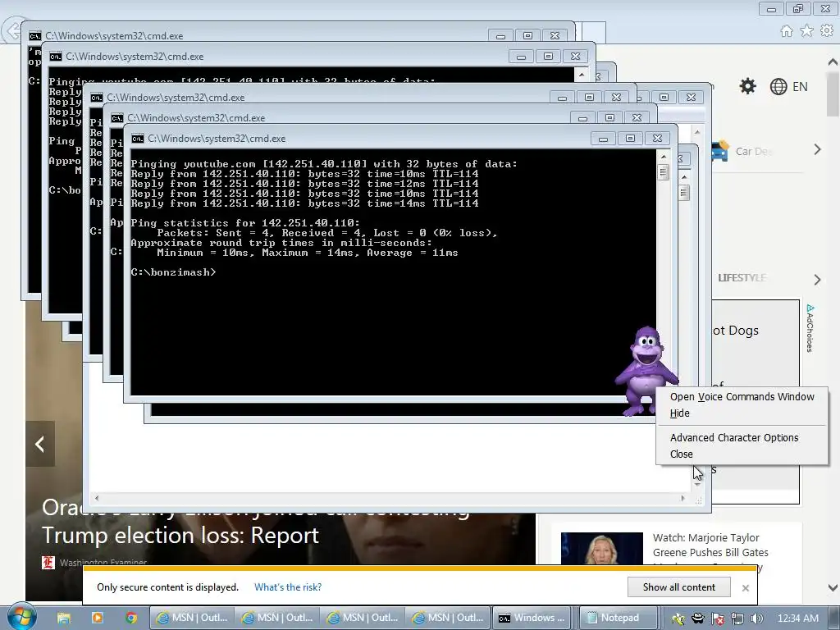Click the frontmost cmd window scrollbar thumb
This screenshot has height=630, width=840.
(663, 172)
